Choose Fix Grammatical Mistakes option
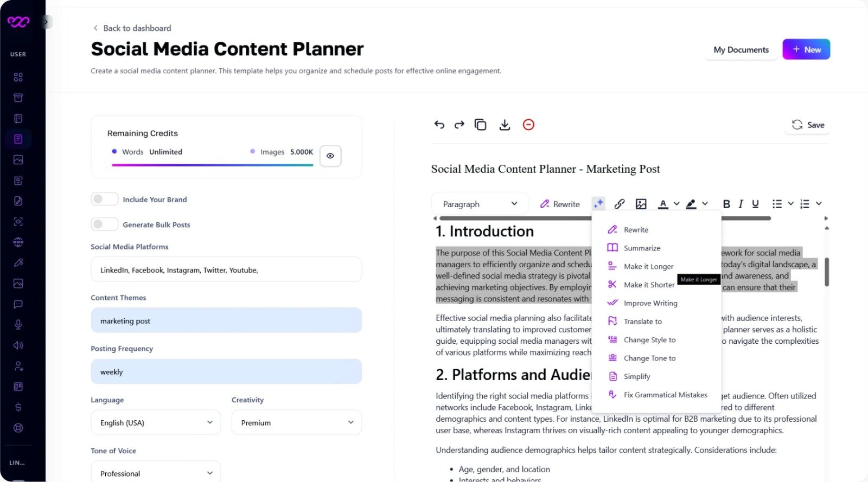The image size is (868, 482). [656, 395]
